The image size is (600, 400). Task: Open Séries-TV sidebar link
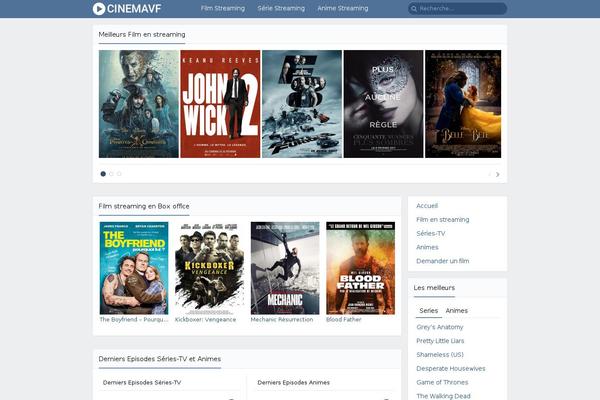(431, 233)
